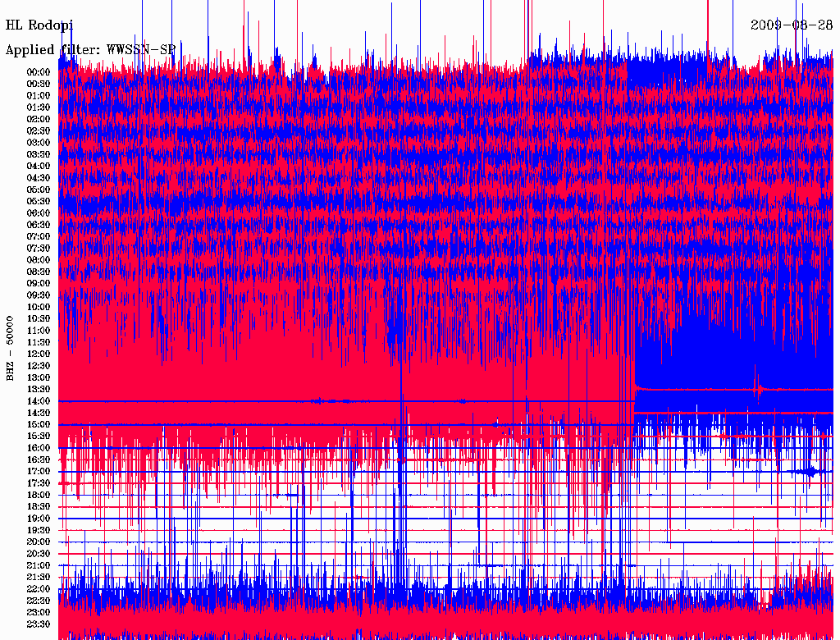The width and height of the screenshot is (840, 640).
Task: Click the 17:00 time label
Action: (39, 472)
